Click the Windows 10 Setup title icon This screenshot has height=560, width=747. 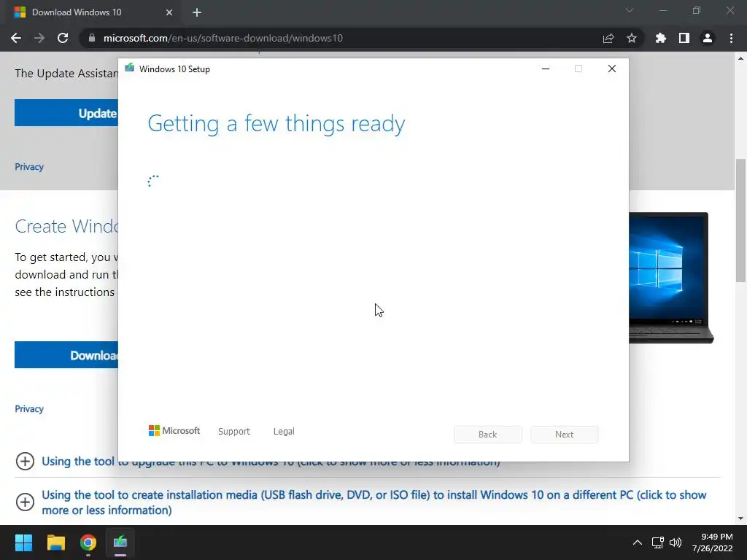(x=129, y=68)
